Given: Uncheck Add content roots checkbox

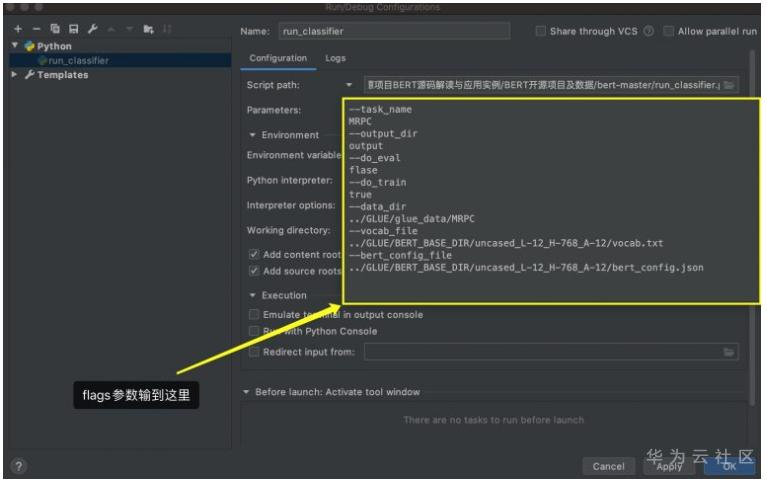Looking at the screenshot, I should (254, 254).
